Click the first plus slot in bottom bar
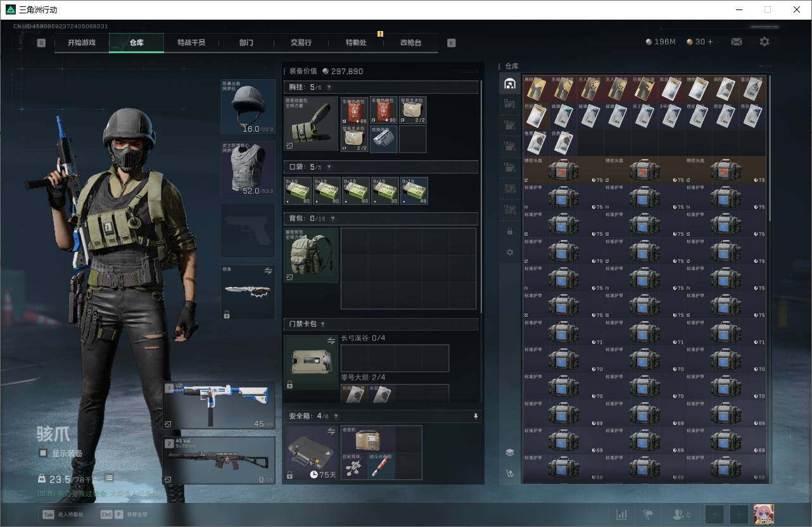 click(714, 514)
